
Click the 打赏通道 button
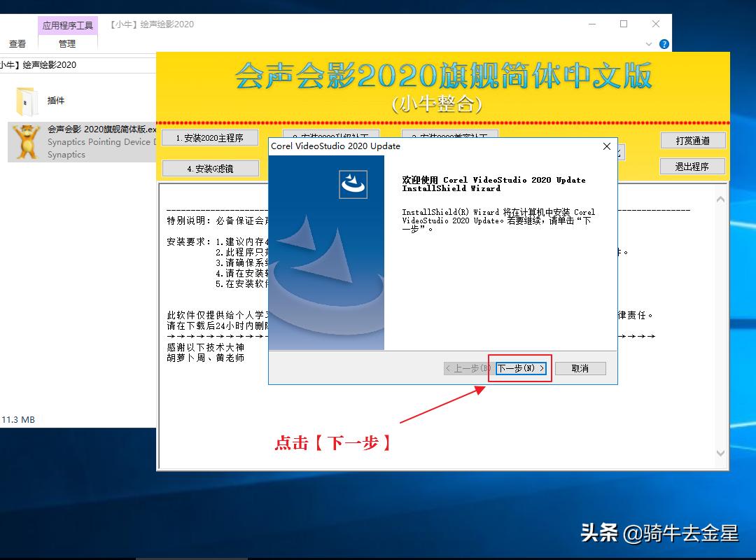click(x=693, y=140)
